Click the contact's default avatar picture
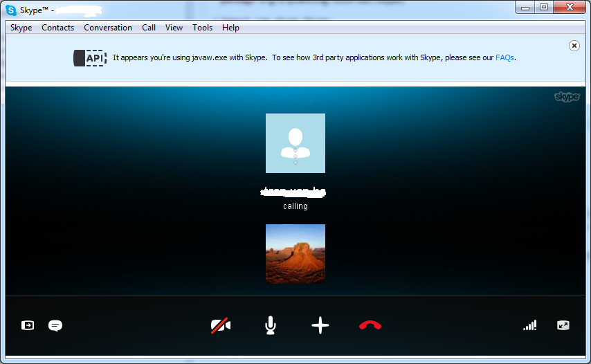This screenshot has width=591, height=364. 295,143
